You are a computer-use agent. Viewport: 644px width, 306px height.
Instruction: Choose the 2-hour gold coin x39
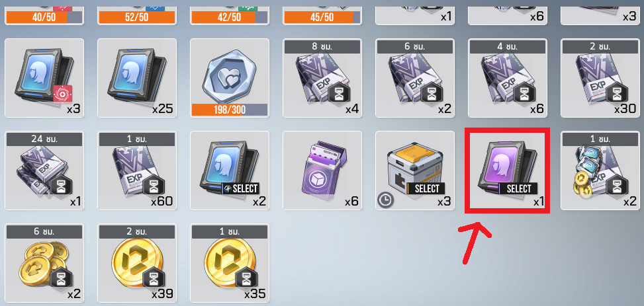tap(137, 263)
